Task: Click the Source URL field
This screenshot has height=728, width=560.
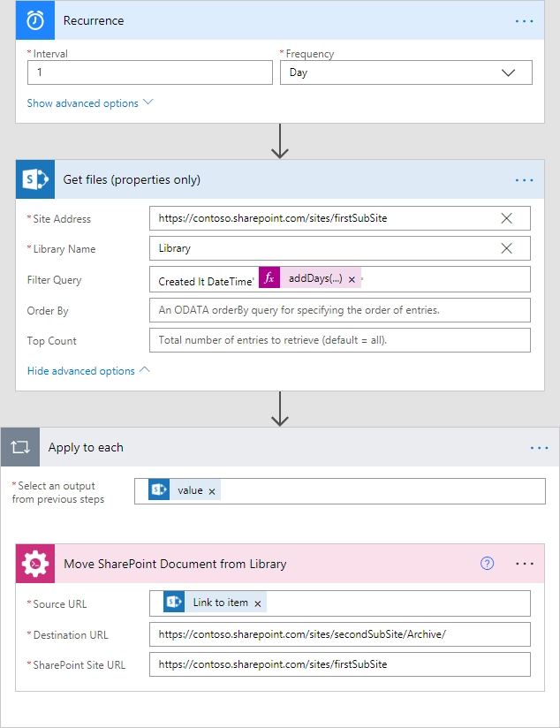Action: 340,603
